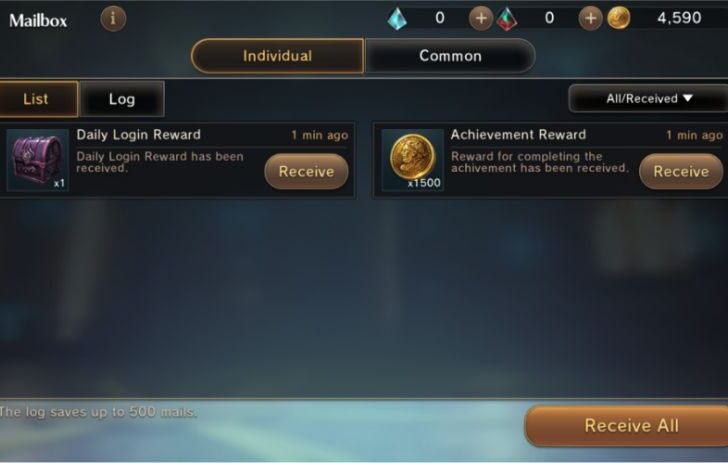Switch to the Common mail tab

point(450,56)
